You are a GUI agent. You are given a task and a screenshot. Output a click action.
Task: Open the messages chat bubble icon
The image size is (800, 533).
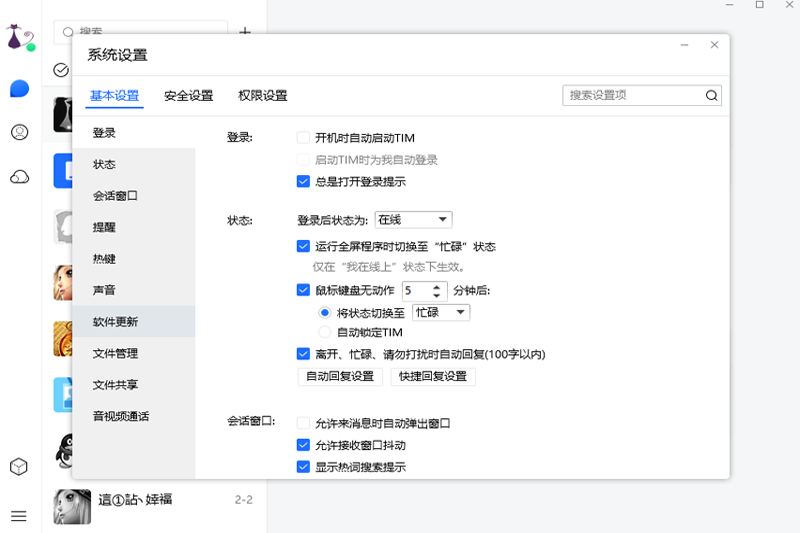19,89
